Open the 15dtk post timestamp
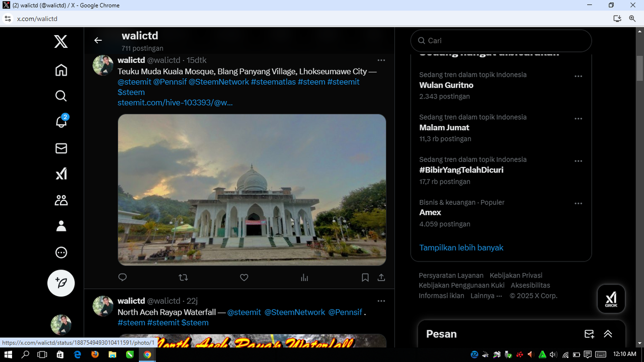Image resolution: width=644 pixels, height=362 pixels. pyautogui.click(x=197, y=60)
